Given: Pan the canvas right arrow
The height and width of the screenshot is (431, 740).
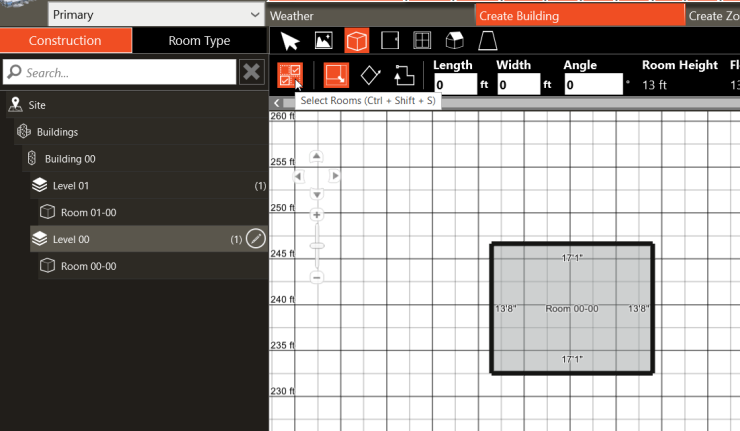Looking at the screenshot, I should (335, 176).
